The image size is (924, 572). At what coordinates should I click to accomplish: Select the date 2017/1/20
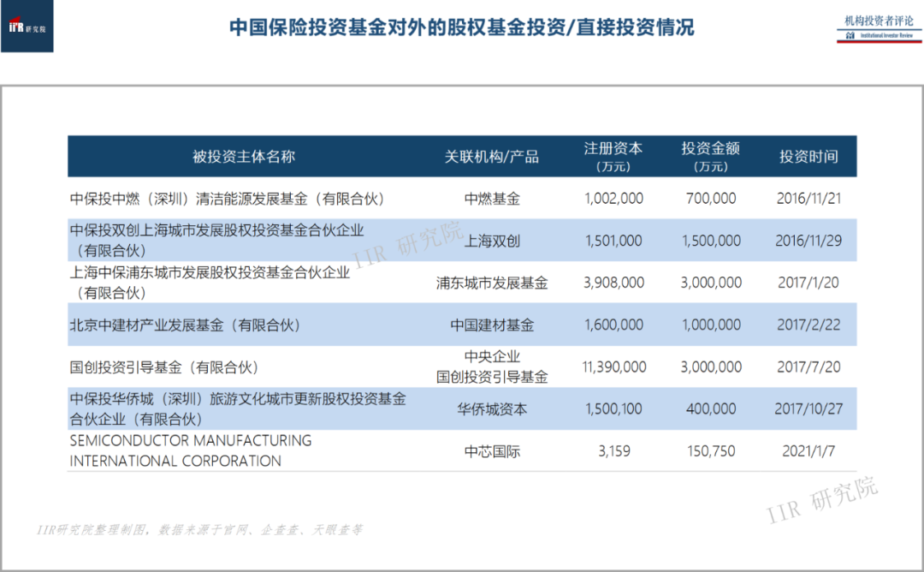pyautogui.click(x=808, y=283)
